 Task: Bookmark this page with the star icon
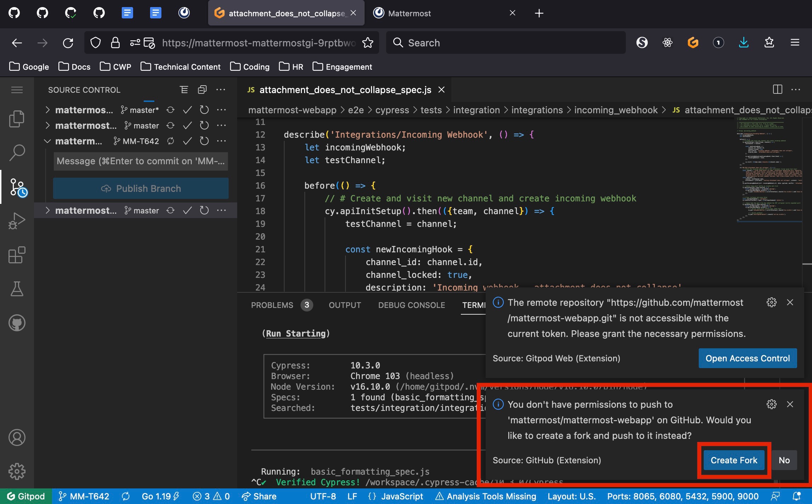[x=368, y=43]
